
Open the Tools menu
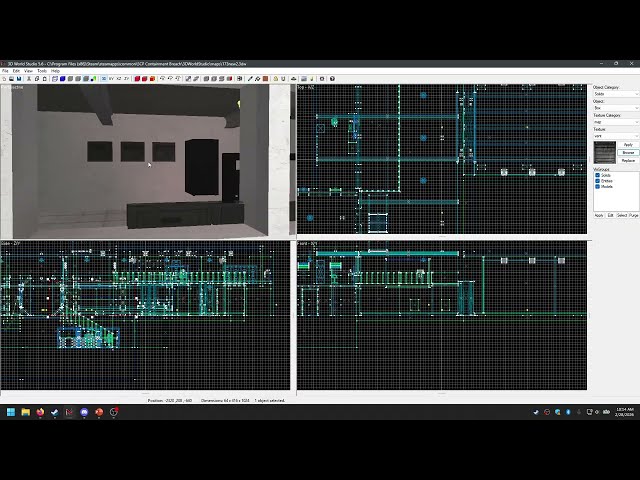pos(42,71)
